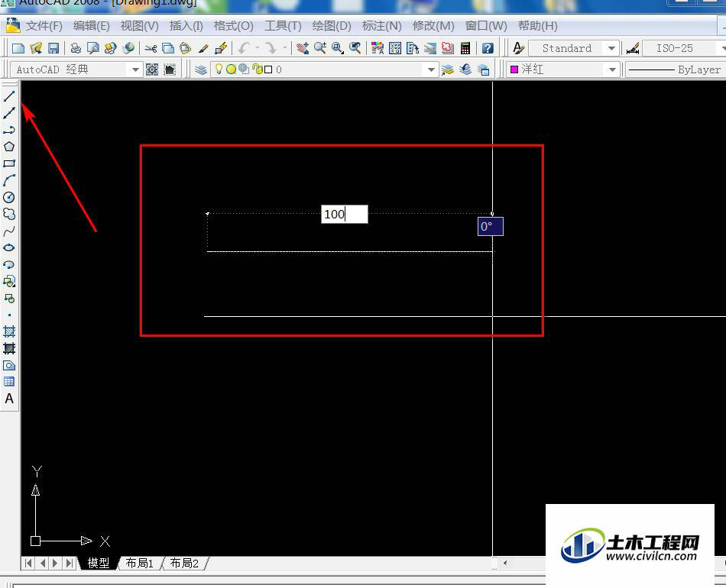Image resolution: width=726 pixels, height=588 pixels.
Task: Open the 洋红 color dropdown
Action: 612,69
